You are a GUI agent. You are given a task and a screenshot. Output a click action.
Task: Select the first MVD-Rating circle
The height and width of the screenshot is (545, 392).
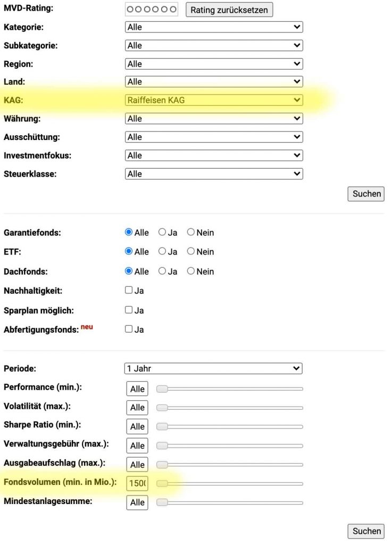(x=130, y=10)
